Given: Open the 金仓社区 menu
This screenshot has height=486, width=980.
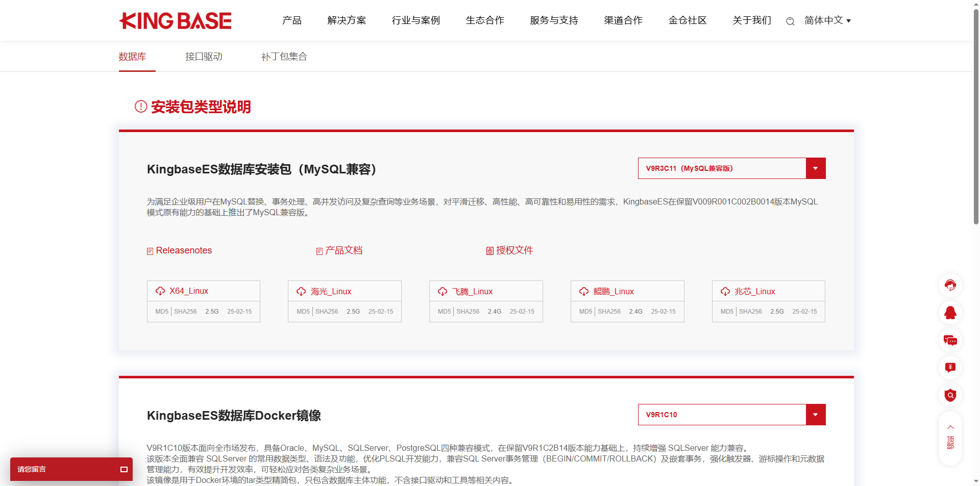Looking at the screenshot, I should [688, 20].
